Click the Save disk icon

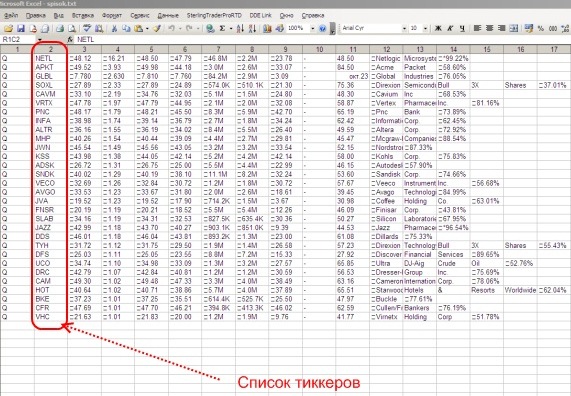21,28
